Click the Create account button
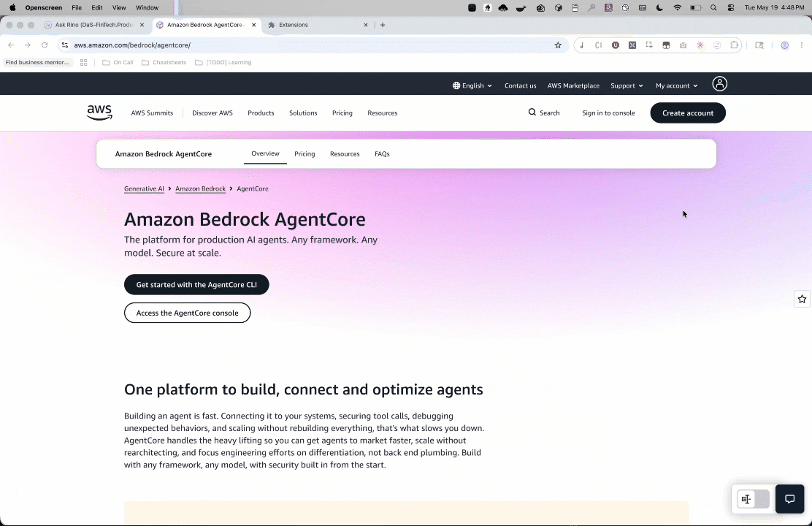 pyautogui.click(x=688, y=113)
